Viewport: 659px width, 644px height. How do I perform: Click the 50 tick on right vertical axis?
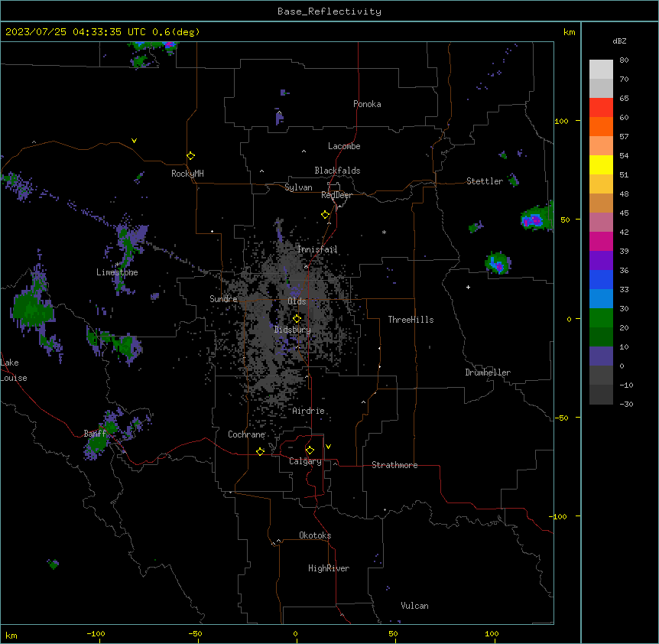[x=565, y=220]
